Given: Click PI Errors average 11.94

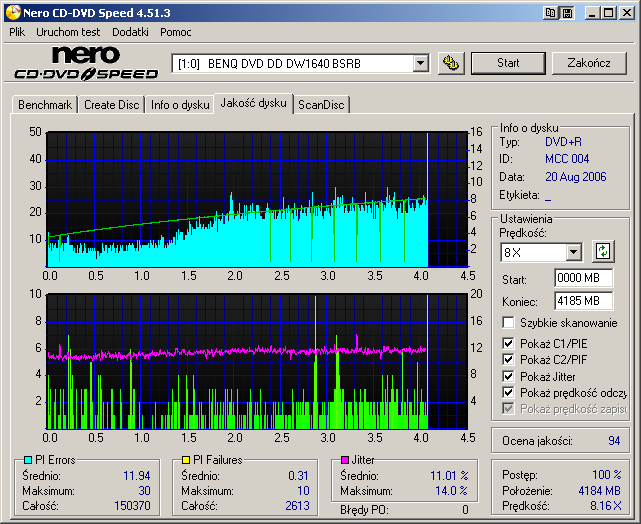Looking at the screenshot, I should (137, 476).
